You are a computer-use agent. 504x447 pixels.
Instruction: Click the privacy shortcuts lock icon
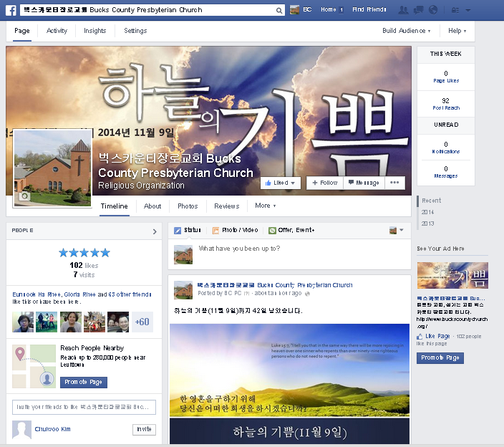coord(455,10)
